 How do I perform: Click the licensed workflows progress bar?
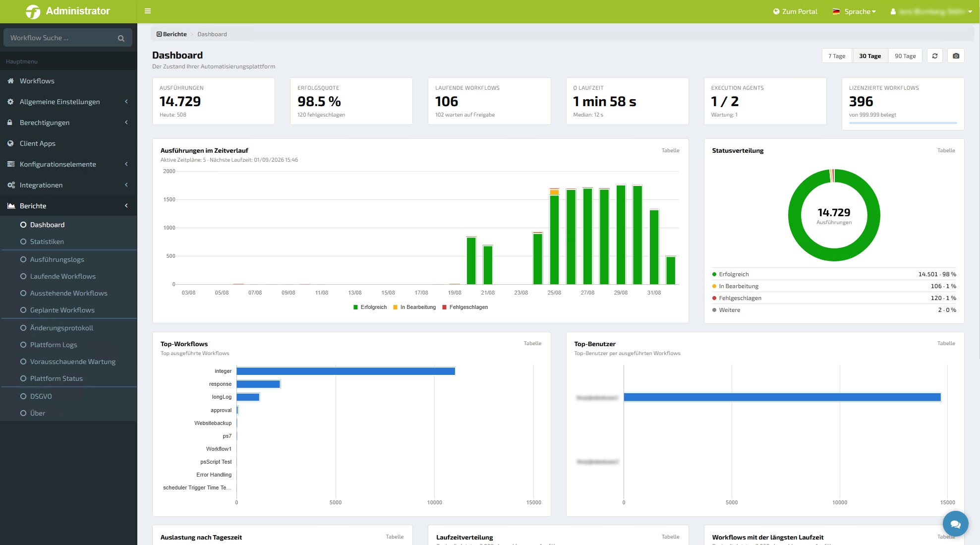(x=903, y=122)
